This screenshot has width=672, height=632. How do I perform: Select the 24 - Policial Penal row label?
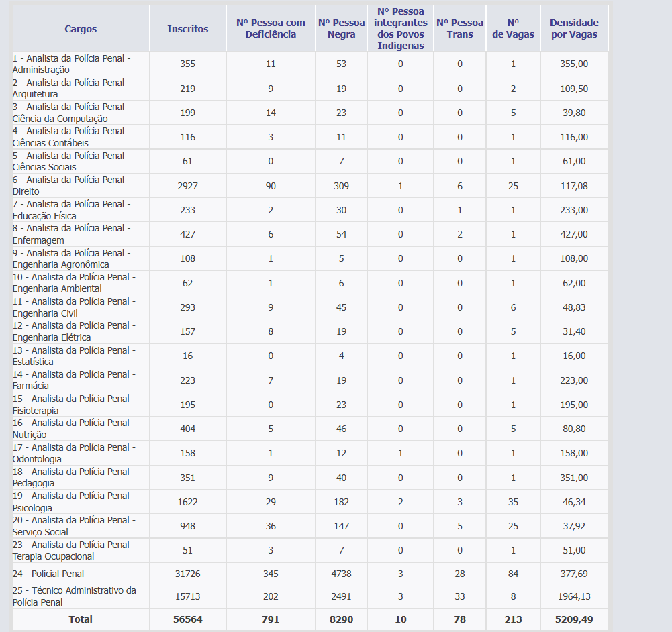[48, 574]
